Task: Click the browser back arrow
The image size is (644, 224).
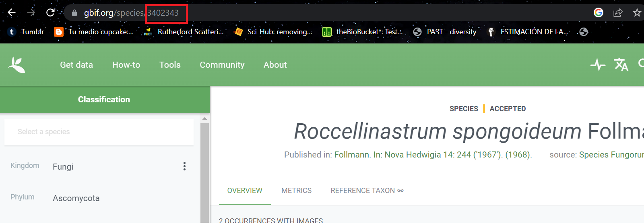Action: click(12, 12)
